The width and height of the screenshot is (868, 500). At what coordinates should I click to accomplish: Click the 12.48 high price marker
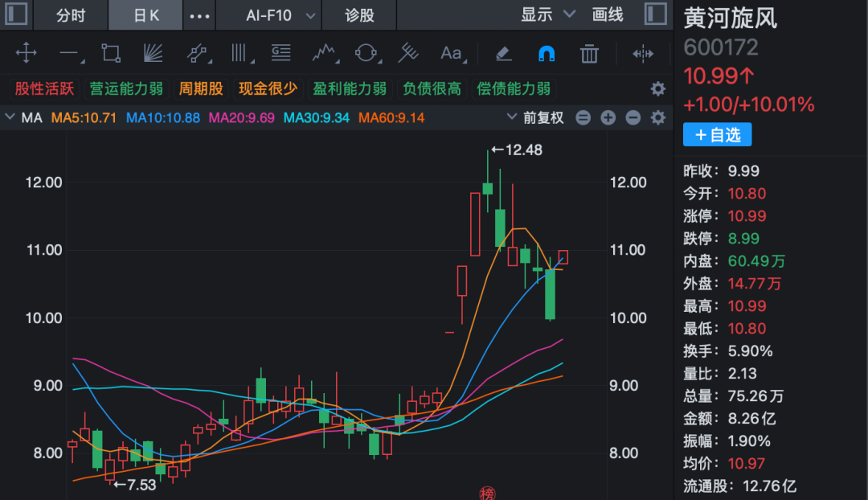click(x=517, y=150)
